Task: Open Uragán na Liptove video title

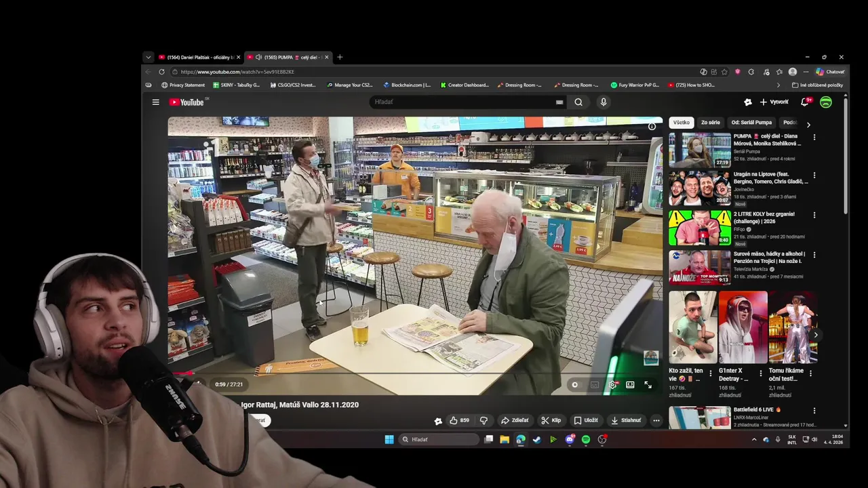Action: coord(771,178)
